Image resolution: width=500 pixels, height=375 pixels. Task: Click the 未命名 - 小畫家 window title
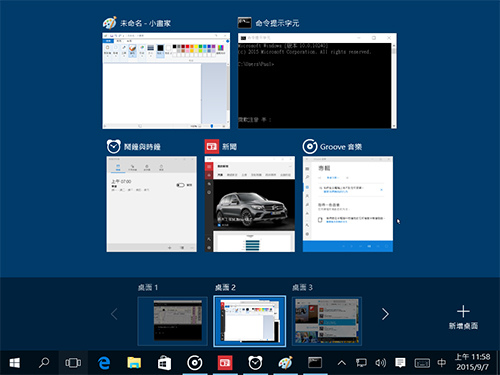[146, 23]
